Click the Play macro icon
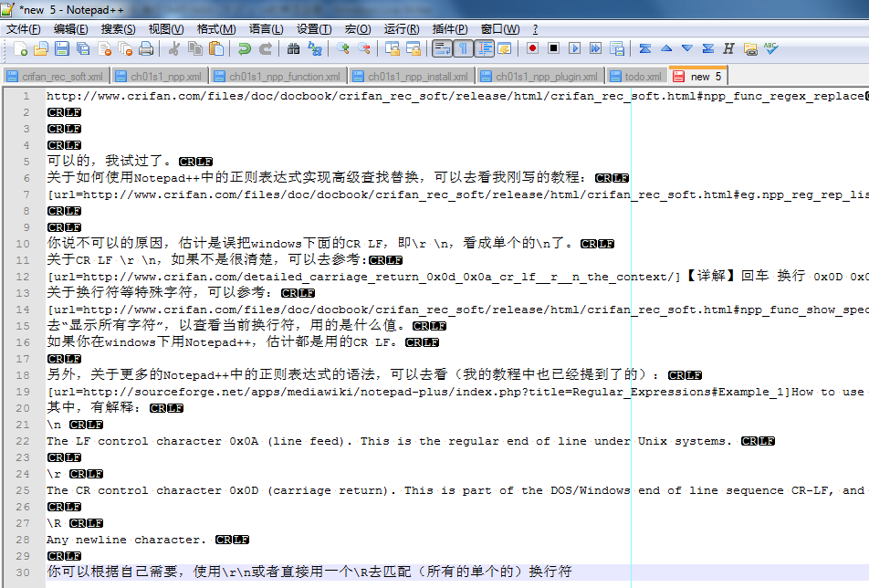 575,48
